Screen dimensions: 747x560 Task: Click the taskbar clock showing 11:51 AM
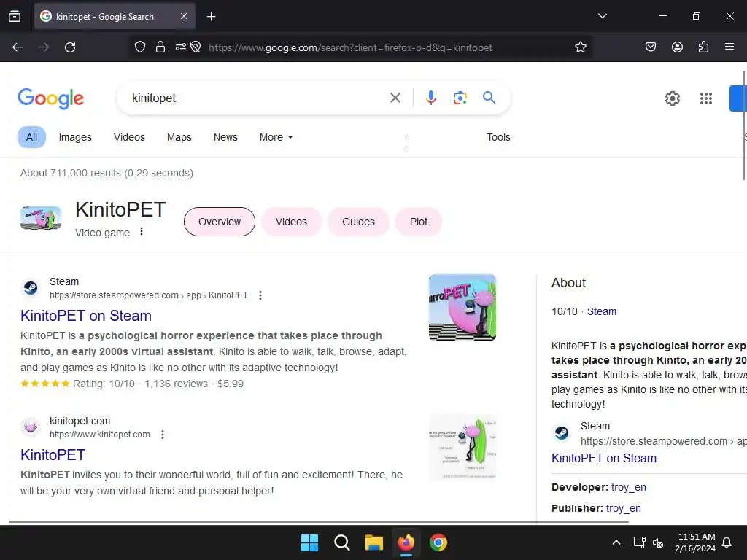point(695,542)
